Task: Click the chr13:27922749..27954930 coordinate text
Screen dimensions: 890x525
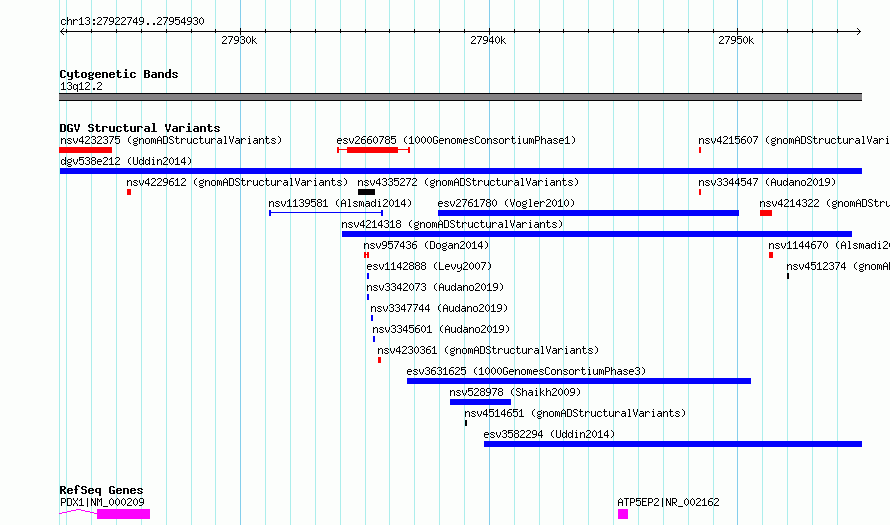Action: click(x=132, y=22)
